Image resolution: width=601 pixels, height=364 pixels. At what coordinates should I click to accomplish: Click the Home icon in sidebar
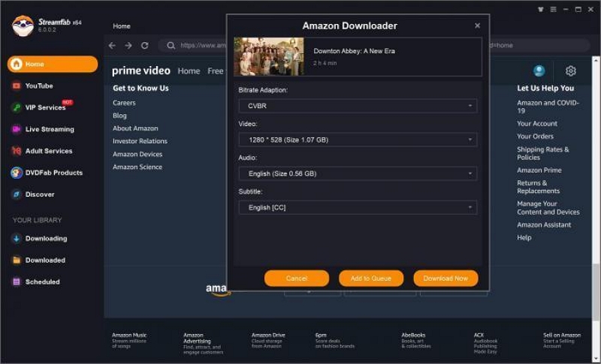click(16, 64)
